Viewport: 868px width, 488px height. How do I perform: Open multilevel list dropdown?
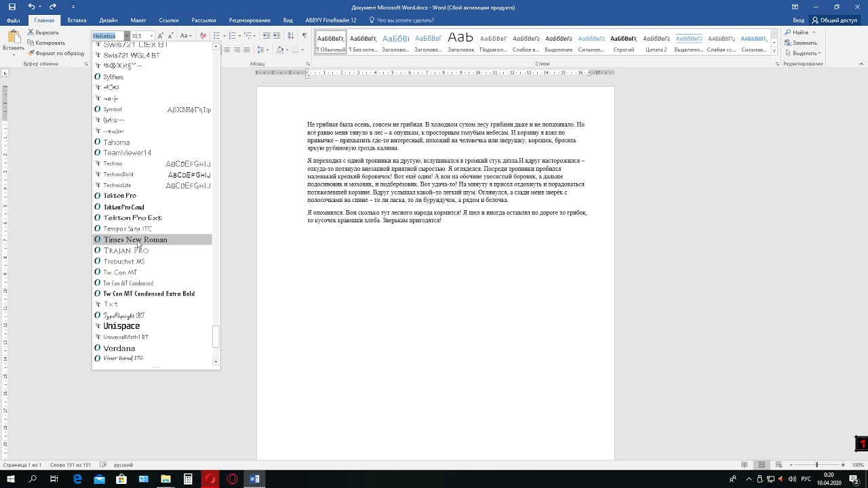(x=254, y=36)
